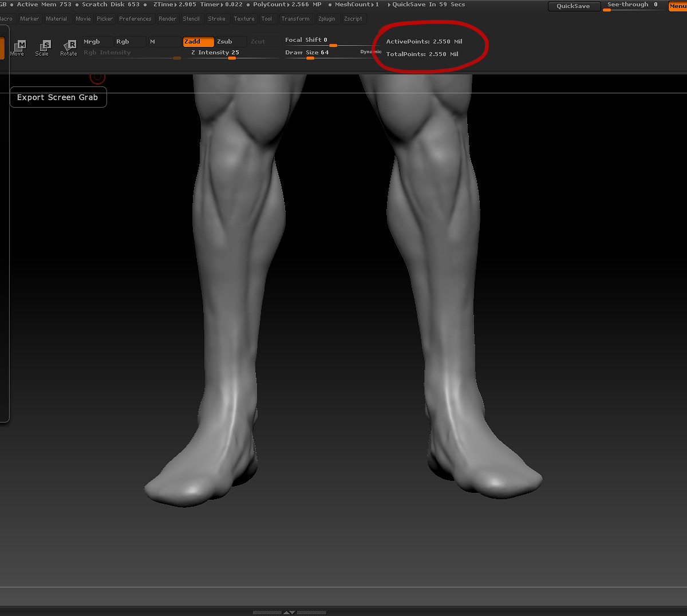
Task: Open the Texture menu
Action: [244, 19]
